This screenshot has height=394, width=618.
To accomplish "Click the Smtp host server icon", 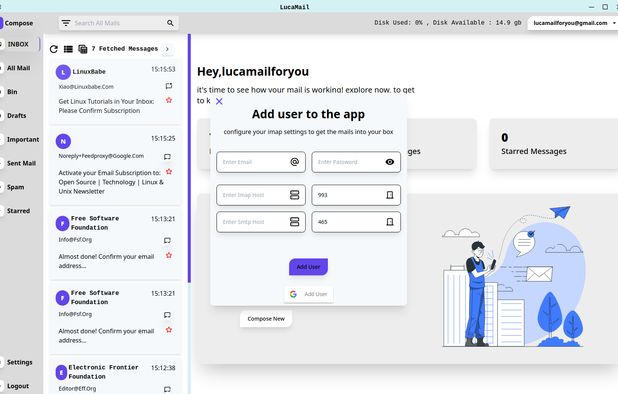I will [294, 222].
